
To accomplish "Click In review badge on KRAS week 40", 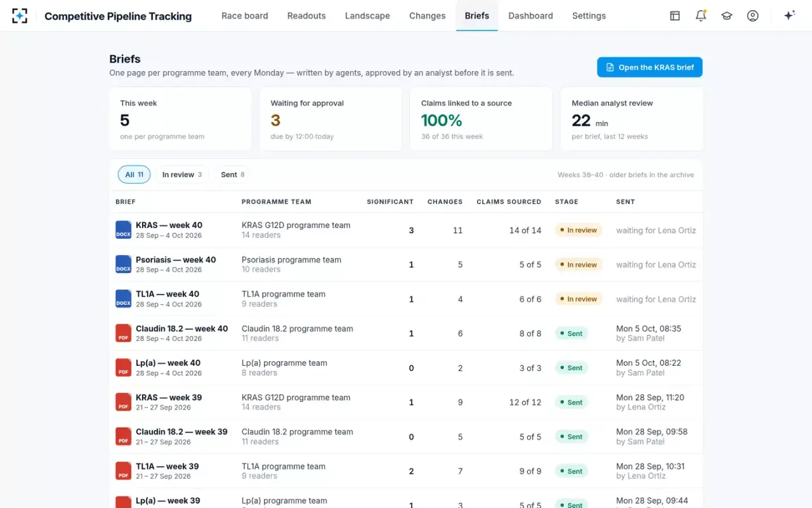I will pos(579,231).
